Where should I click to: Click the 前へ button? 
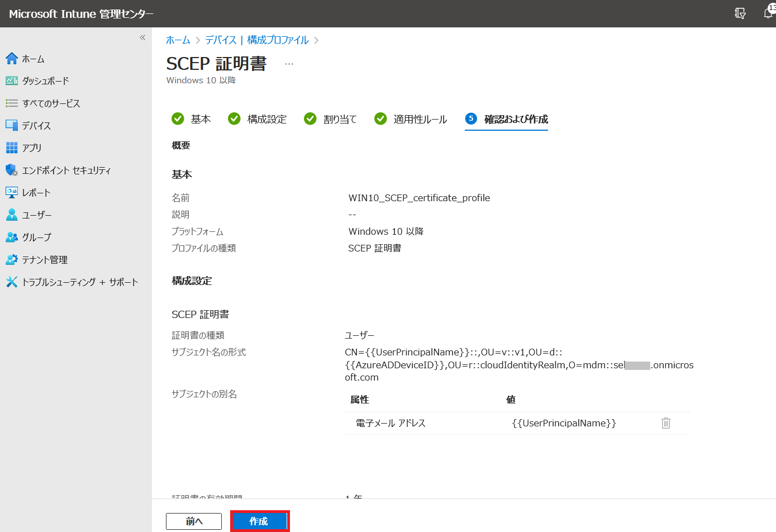tap(194, 521)
